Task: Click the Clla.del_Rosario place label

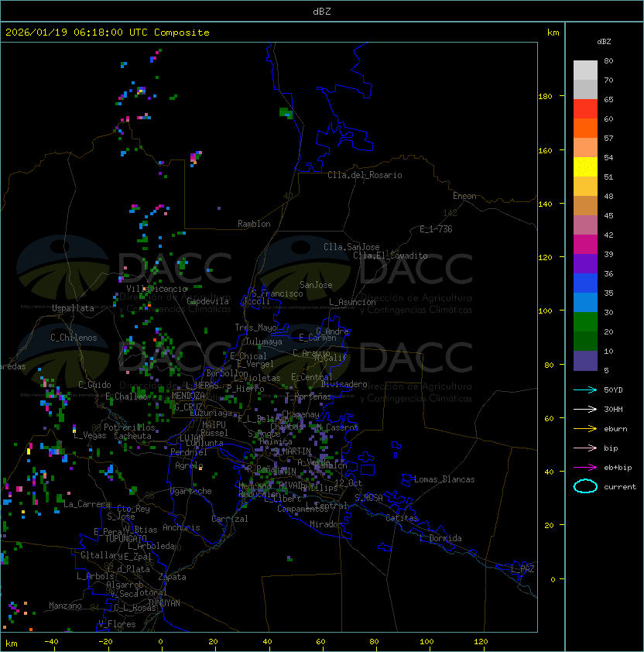Action: point(365,175)
